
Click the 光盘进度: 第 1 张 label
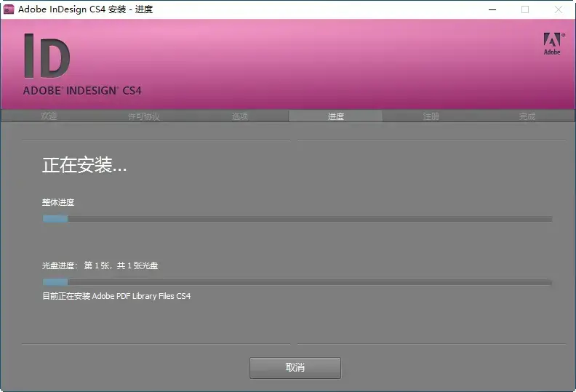(x=100, y=265)
